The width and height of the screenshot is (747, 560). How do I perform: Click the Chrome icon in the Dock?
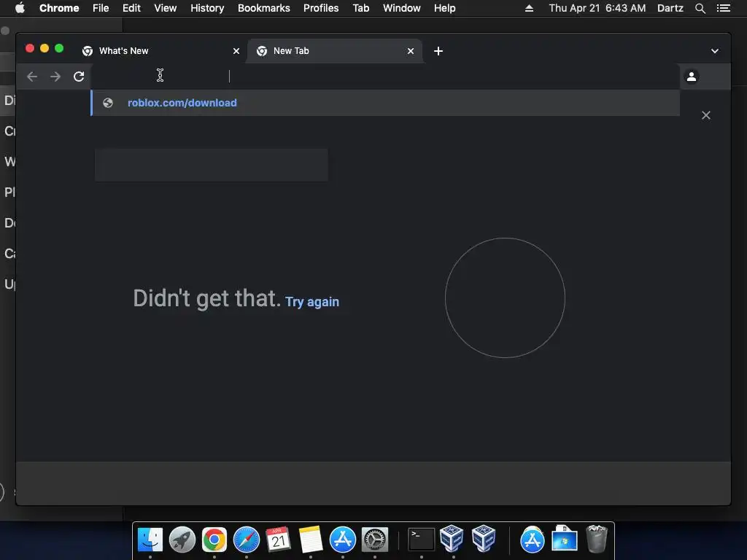click(214, 540)
